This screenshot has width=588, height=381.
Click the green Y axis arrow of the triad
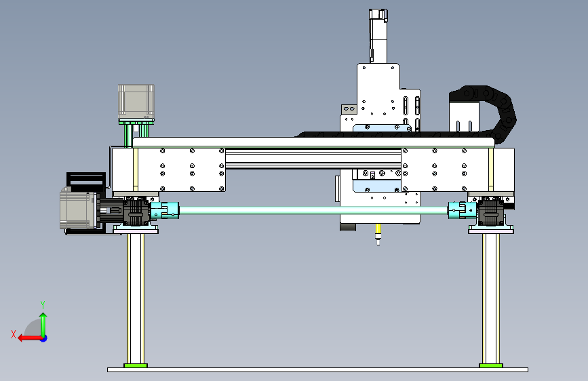pyautogui.click(x=43, y=324)
